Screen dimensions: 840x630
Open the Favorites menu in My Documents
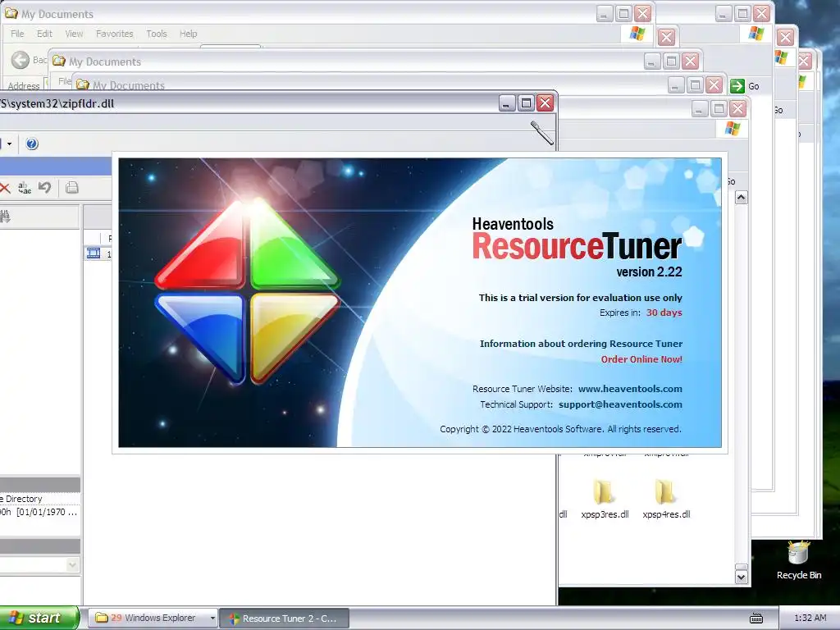tap(115, 34)
